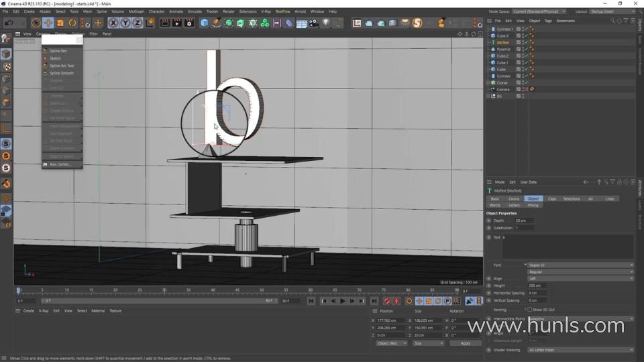
Task: Click the Render to Picture Viewer icon
Action: click(176, 23)
